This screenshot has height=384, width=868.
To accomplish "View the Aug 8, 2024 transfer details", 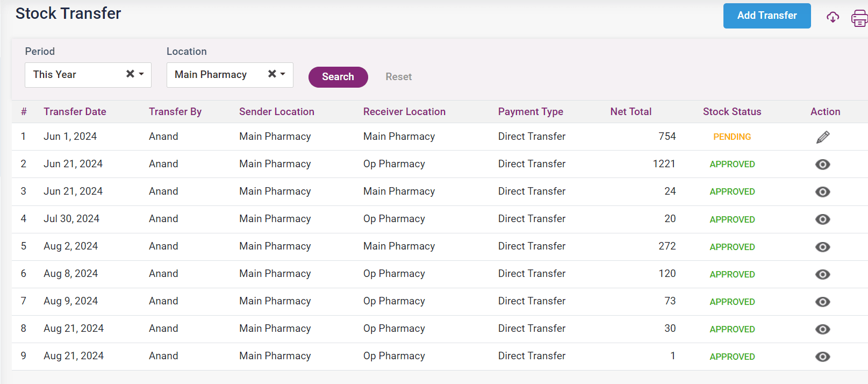I will [822, 274].
